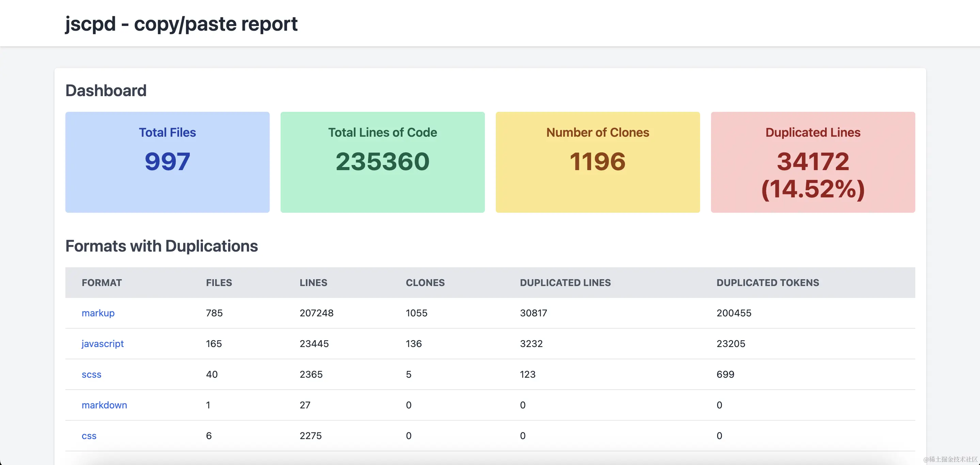Click the Formats with Duplications heading
Image resolution: width=980 pixels, height=465 pixels.
[x=161, y=246]
